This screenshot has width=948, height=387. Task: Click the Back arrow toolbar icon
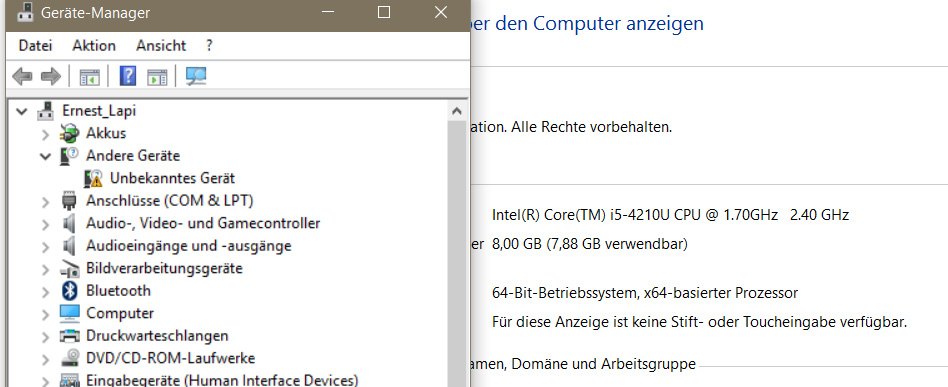click(22, 76)
